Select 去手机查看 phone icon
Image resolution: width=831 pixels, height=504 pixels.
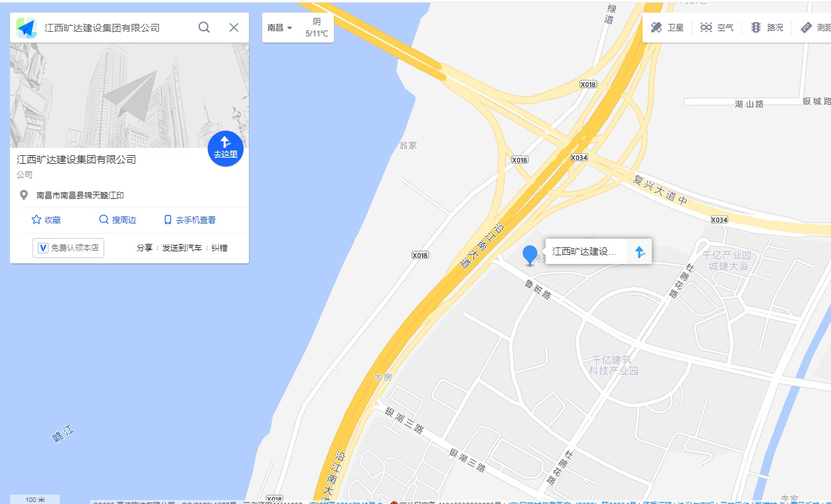(168, 220)
